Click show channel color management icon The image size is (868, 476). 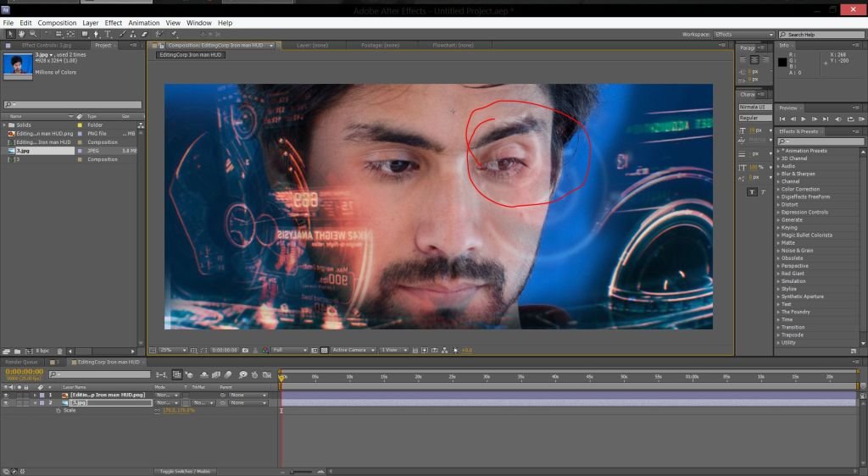265,350
